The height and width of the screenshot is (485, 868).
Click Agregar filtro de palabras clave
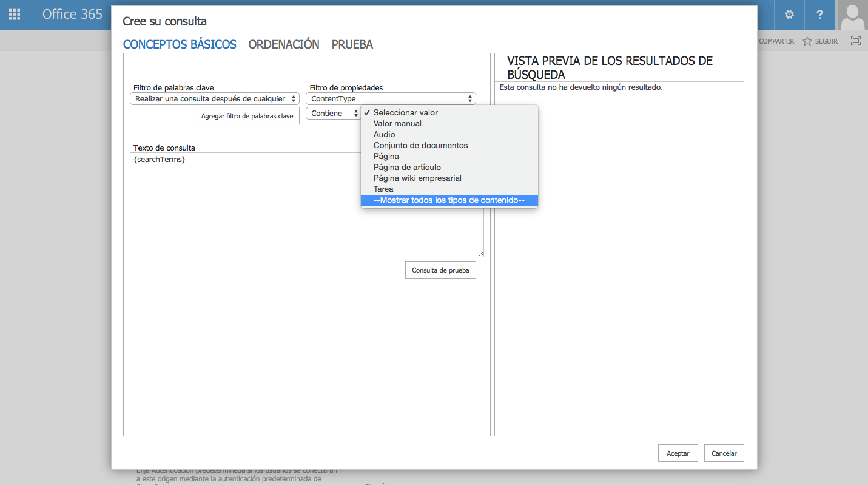click(x=247, y=115)
